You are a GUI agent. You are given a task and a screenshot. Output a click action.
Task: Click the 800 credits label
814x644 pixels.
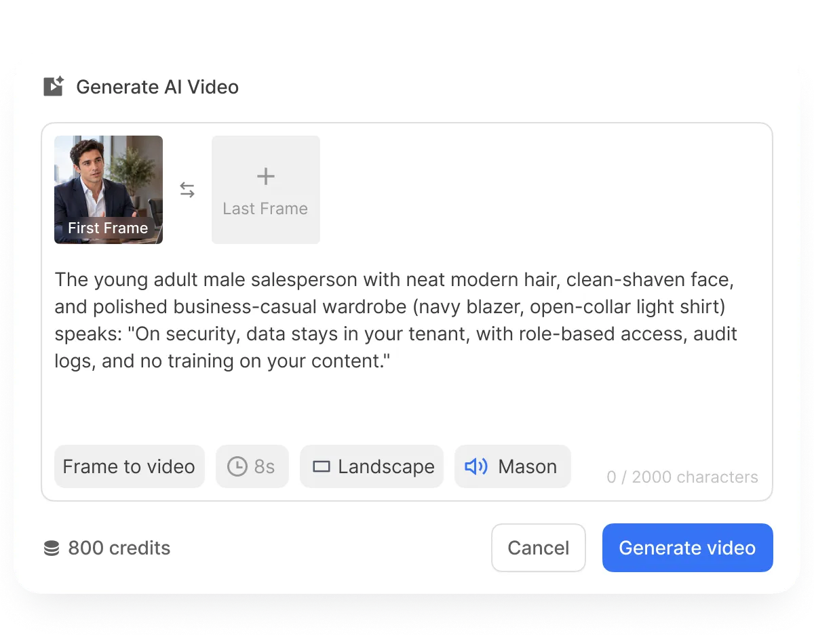tap(119, 548)
